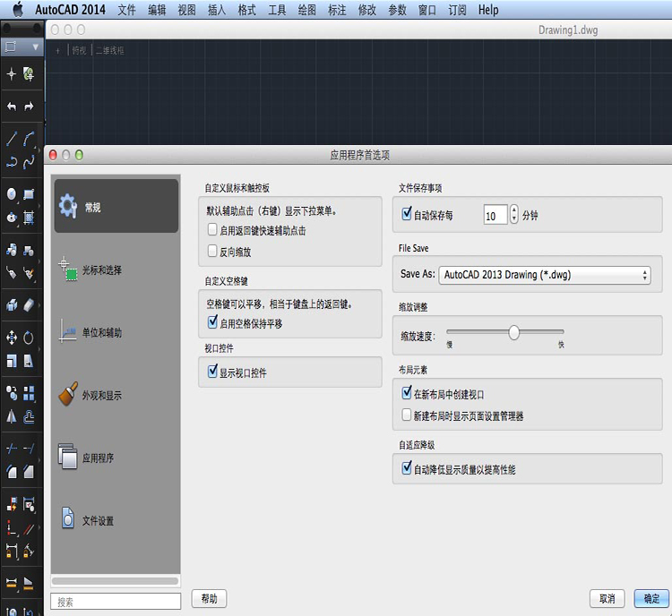This screenshot has height=616, width=672.
Task: Select the Rotate tool
Action: tap(29, 338)
